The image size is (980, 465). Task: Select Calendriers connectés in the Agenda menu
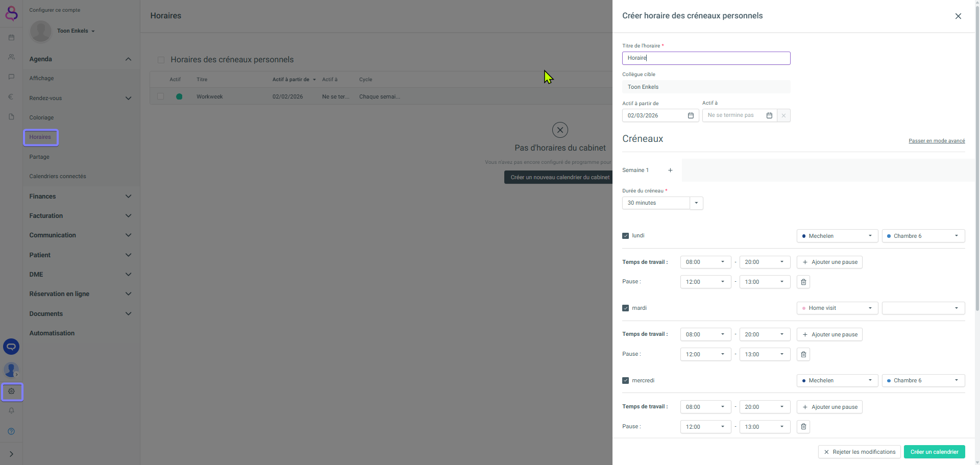[58, 177]
